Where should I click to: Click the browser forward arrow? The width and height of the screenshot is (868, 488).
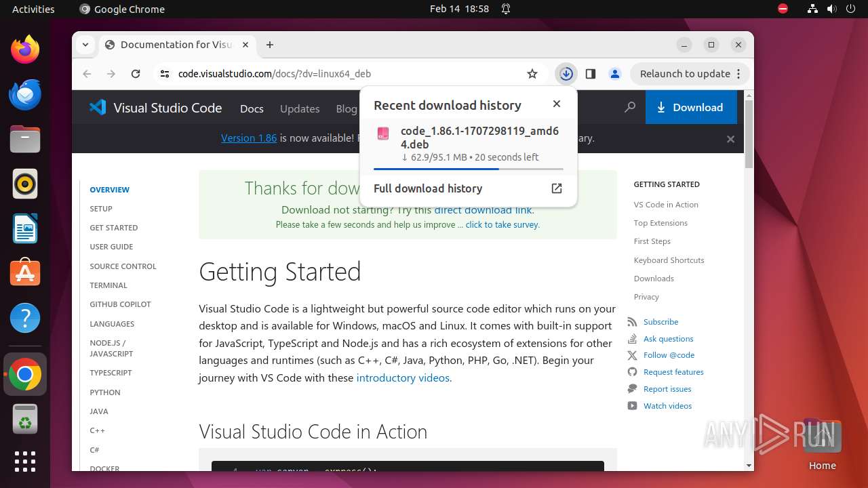(111, 74)
